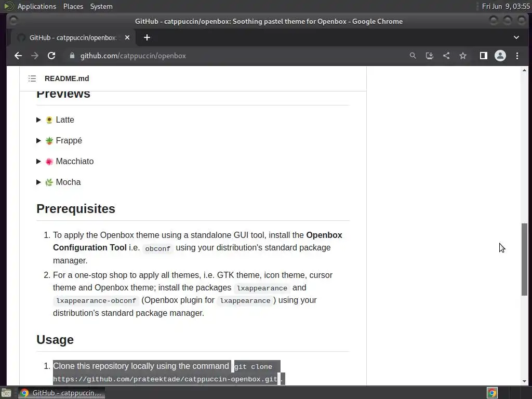Click the README.md file header
The image size is (532, 399).
click(x=67, y=78)
